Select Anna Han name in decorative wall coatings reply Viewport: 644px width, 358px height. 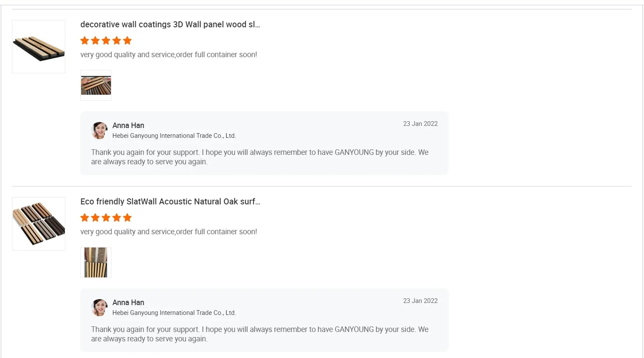(128, 125)
